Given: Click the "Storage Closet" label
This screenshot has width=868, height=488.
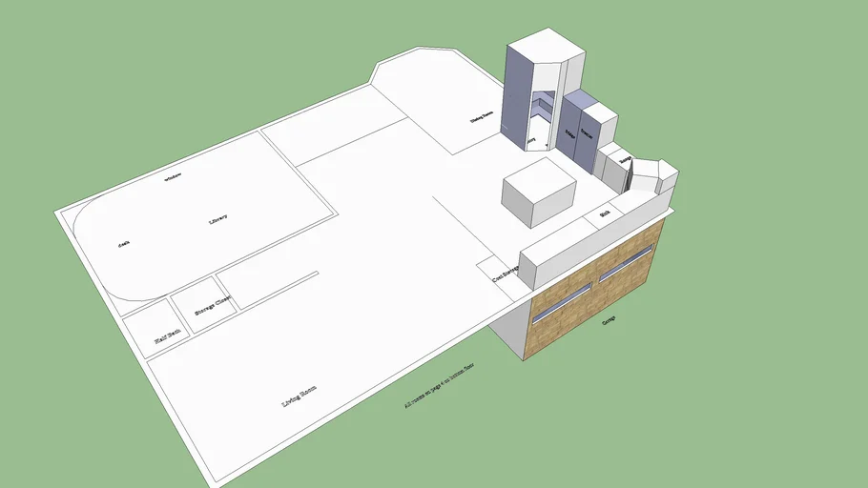Looking at the screenshot, I should tap(213, 305).
